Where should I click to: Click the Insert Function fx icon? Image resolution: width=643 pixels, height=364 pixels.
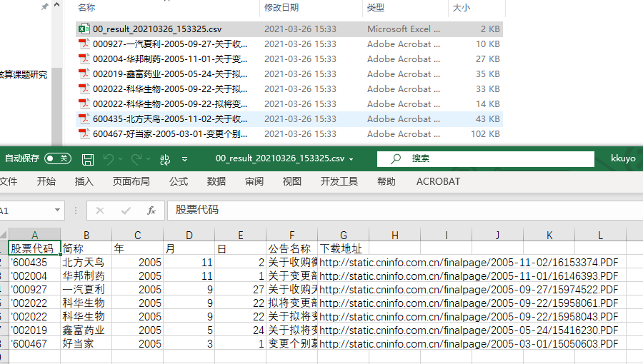click(151, 211)
